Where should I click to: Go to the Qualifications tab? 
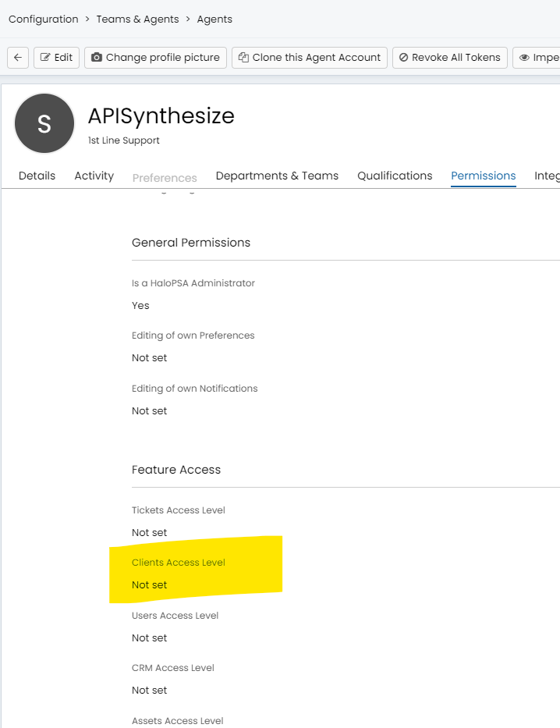tap(395, 176)
